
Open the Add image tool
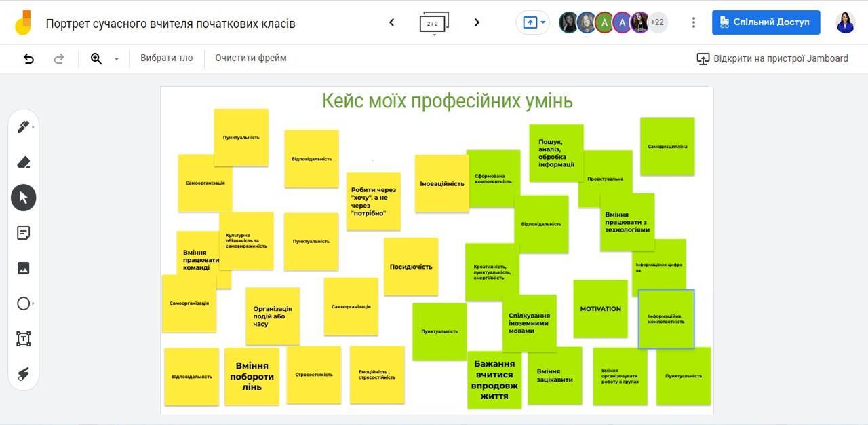[x=24, y=268]
